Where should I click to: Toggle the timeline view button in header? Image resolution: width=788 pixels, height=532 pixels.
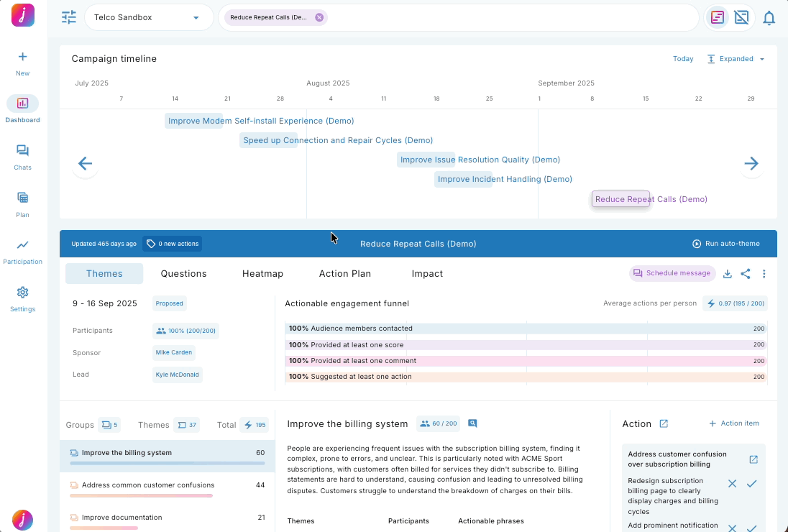click(x=717, y=18)
